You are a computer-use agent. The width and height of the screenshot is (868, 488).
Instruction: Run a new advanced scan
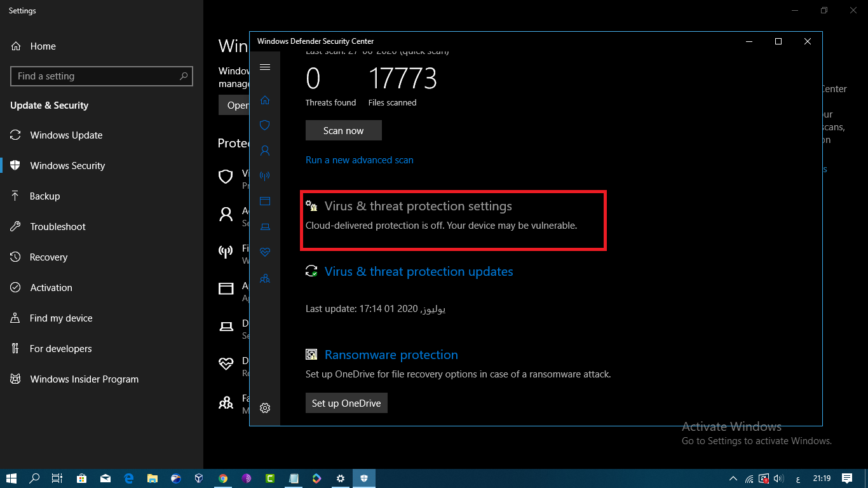360,160
